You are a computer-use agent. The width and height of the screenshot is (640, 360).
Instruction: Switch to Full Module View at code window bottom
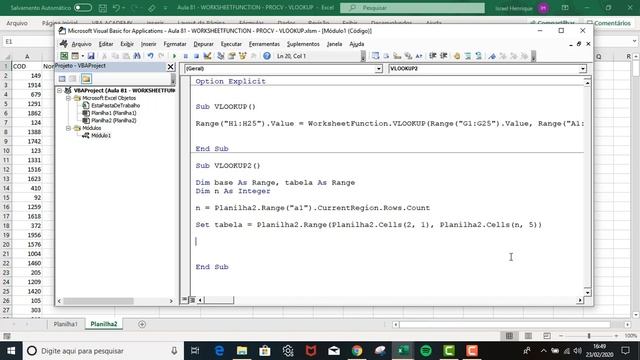(x=192, y=300)
